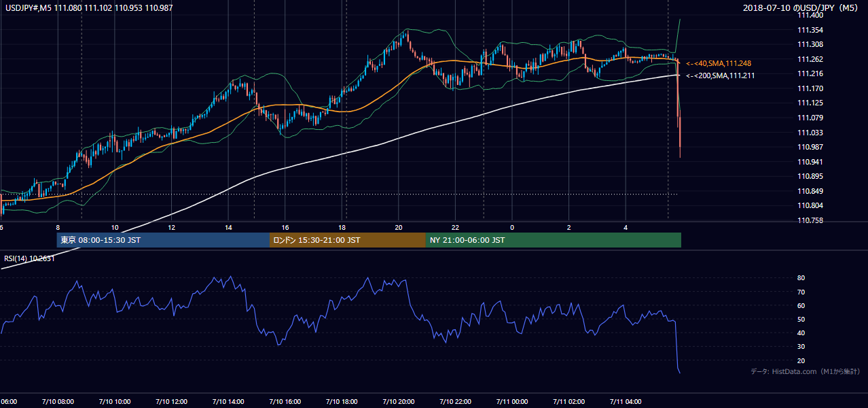Click price axis label 111.033
This screenshot has height=408, width=868.
[x=810, y=133]
